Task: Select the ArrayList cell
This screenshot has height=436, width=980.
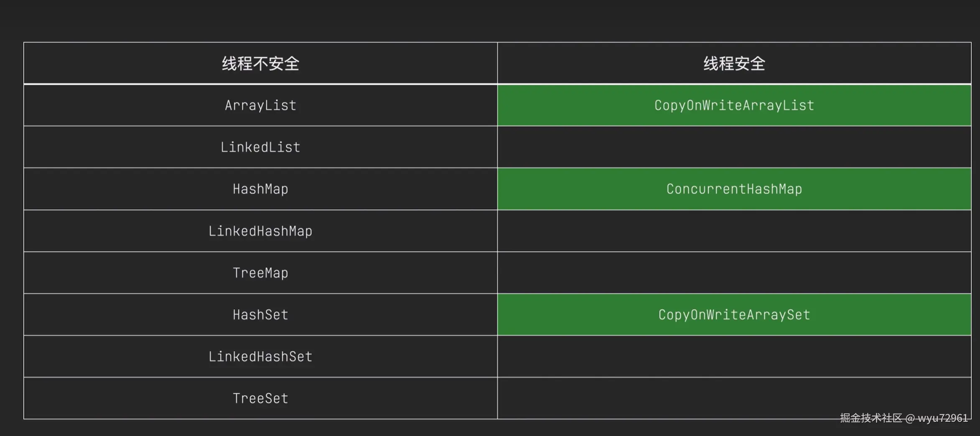Action: pos(260,105)
